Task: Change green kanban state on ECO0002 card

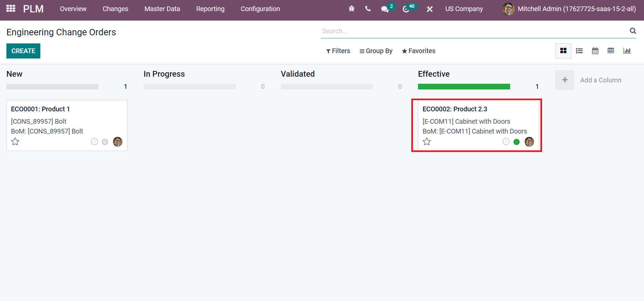Action: [x=517, y=142]
